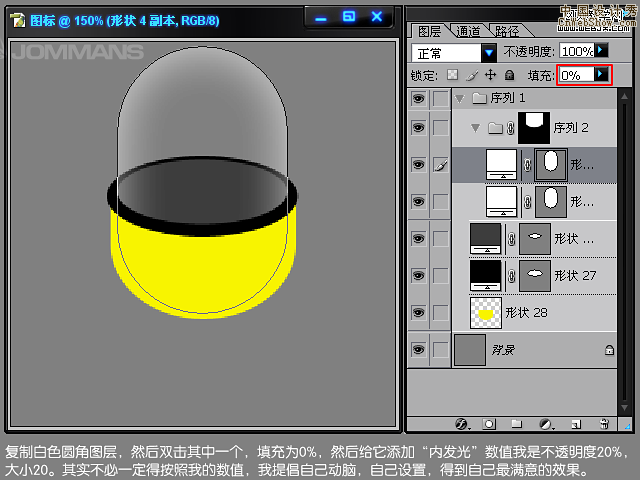Enable lock transparent pixels icon
640x480 pixels.
pos(452,75)
